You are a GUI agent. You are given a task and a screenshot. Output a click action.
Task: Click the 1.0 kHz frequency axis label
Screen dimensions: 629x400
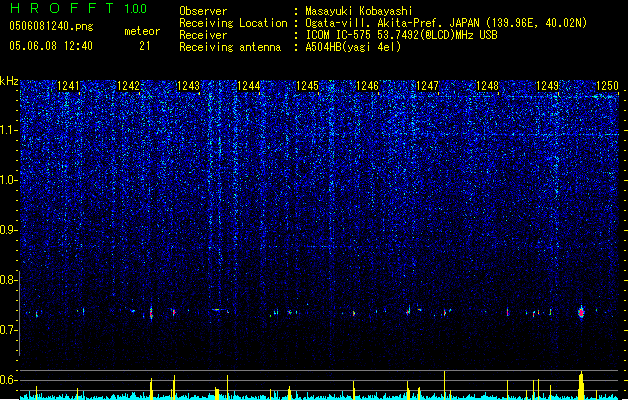click(9, 180)
